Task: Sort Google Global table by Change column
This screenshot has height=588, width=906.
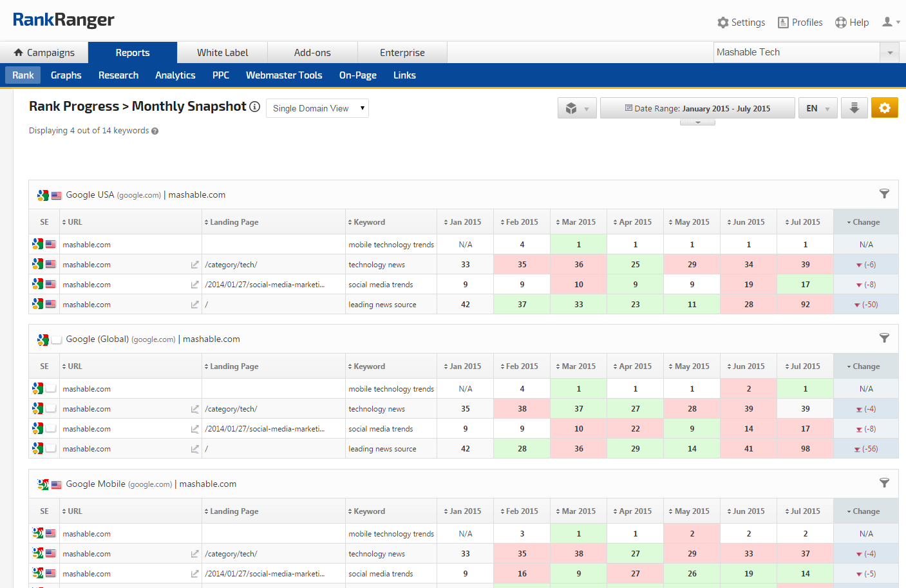Action: coord(865,366)
